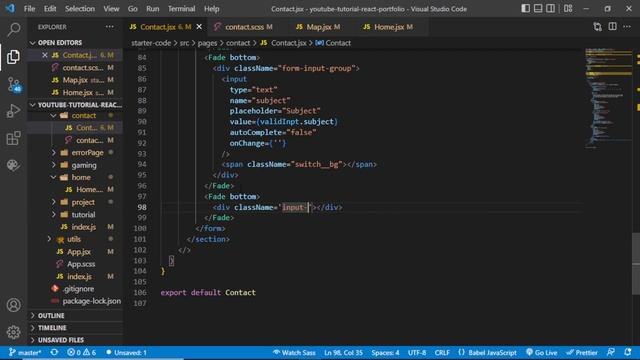The image size is (640, 360).
Task: Click Watch Sass in status bar
Action: [294, 352]
